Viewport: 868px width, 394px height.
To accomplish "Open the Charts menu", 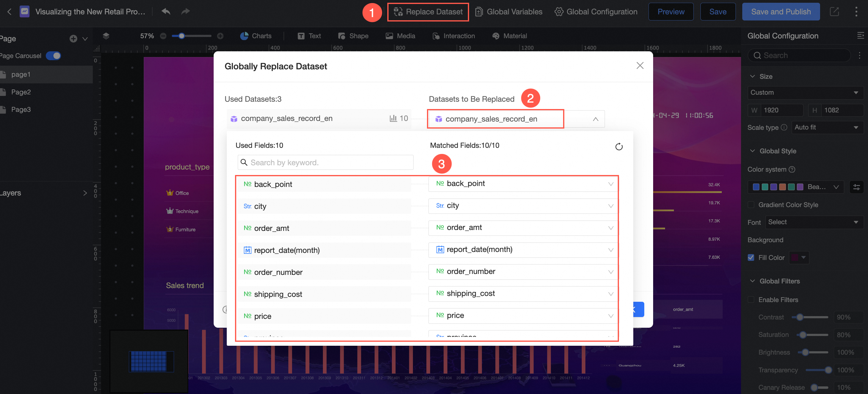I will 256,36.
